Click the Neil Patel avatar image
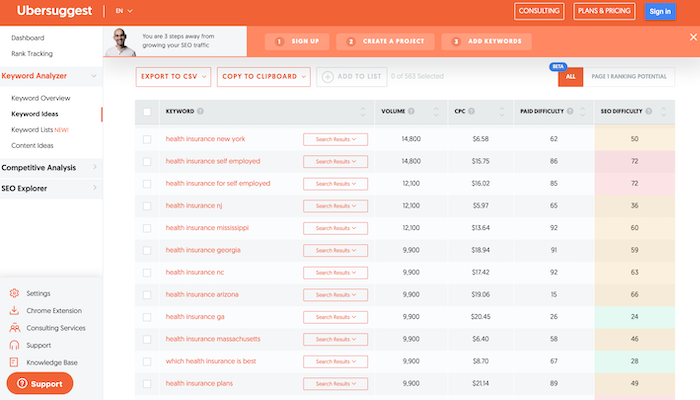Viewport: 700px width, 400px height. [121, 42]
